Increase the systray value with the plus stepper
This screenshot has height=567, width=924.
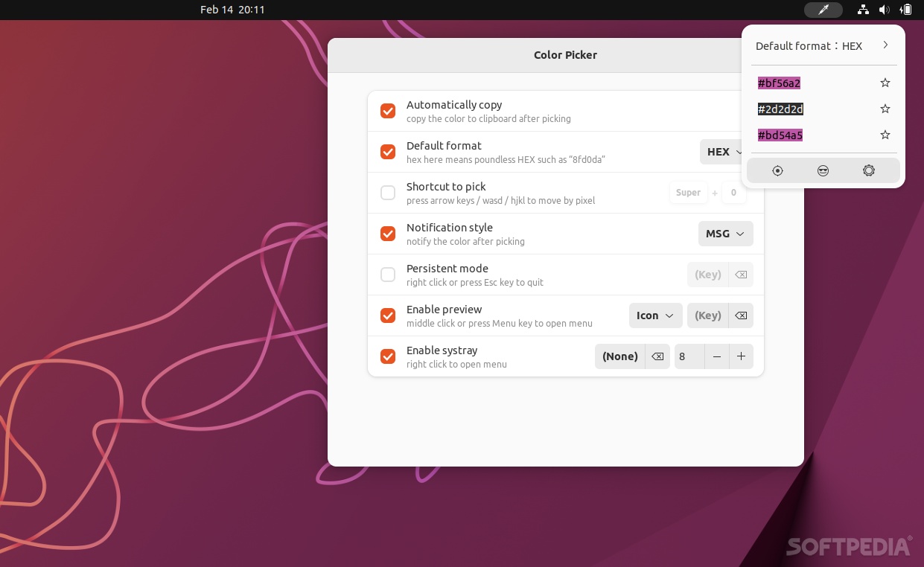741,356
